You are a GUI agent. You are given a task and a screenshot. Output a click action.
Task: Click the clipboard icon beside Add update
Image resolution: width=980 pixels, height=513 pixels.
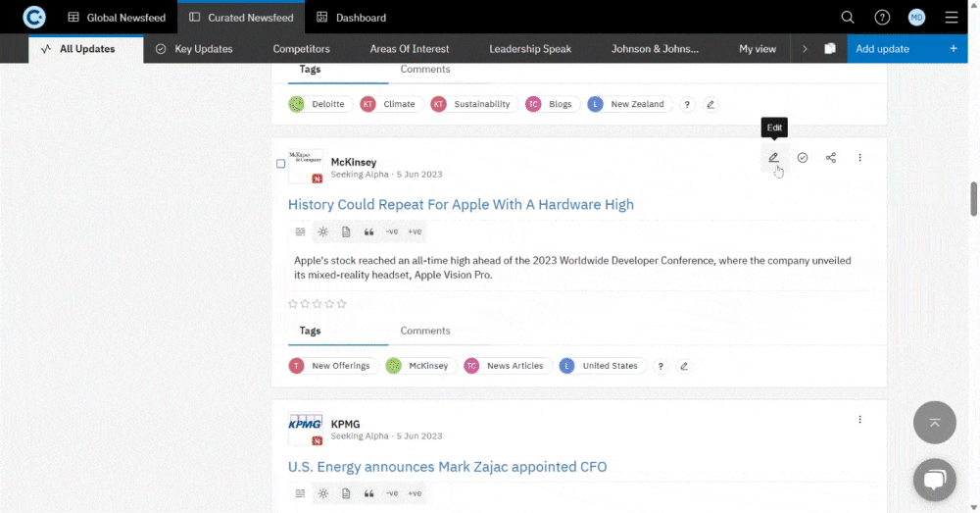[829, 49]
